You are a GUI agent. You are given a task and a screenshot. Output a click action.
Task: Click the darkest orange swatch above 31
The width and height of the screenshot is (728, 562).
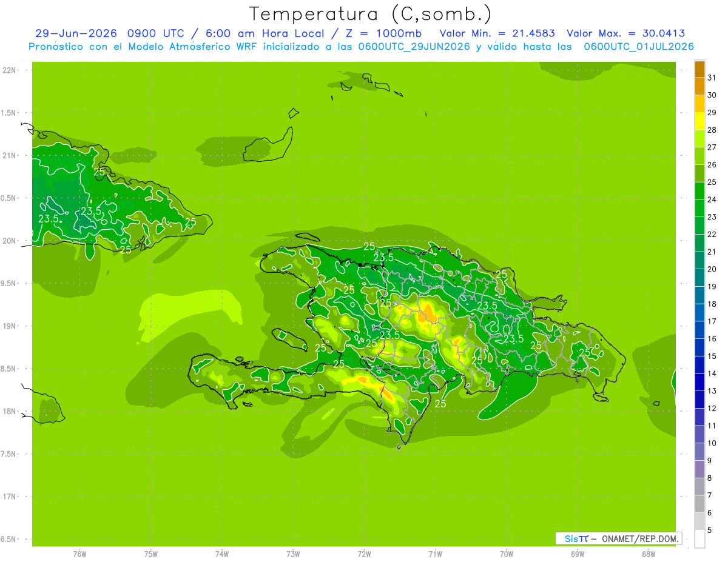[700, 69]
